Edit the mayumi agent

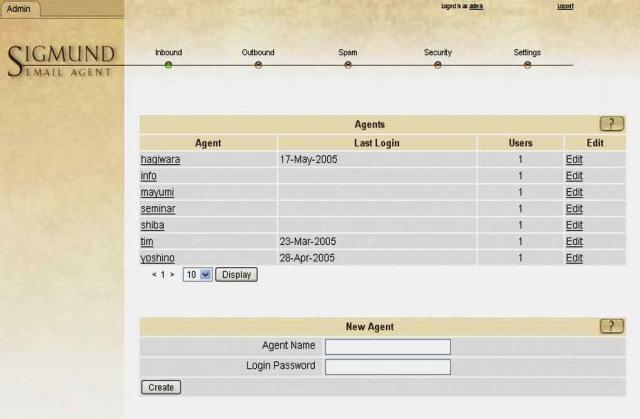(x=574, y=192)
